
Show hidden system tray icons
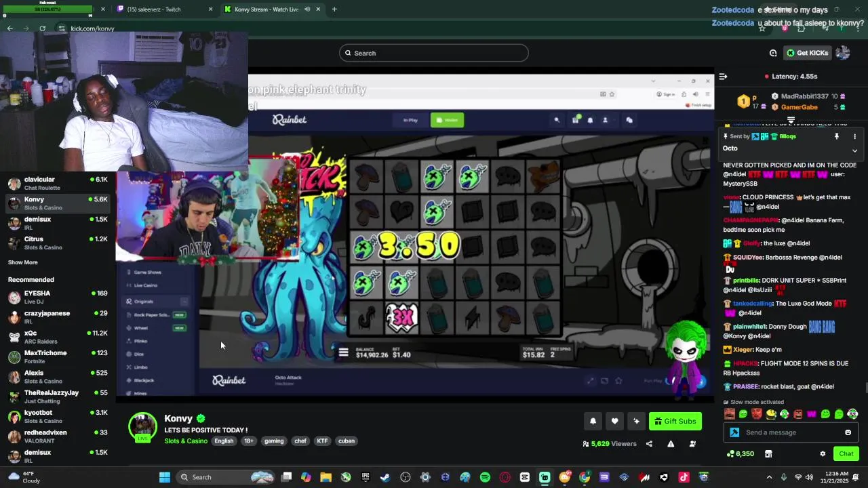tap(769, 477)
